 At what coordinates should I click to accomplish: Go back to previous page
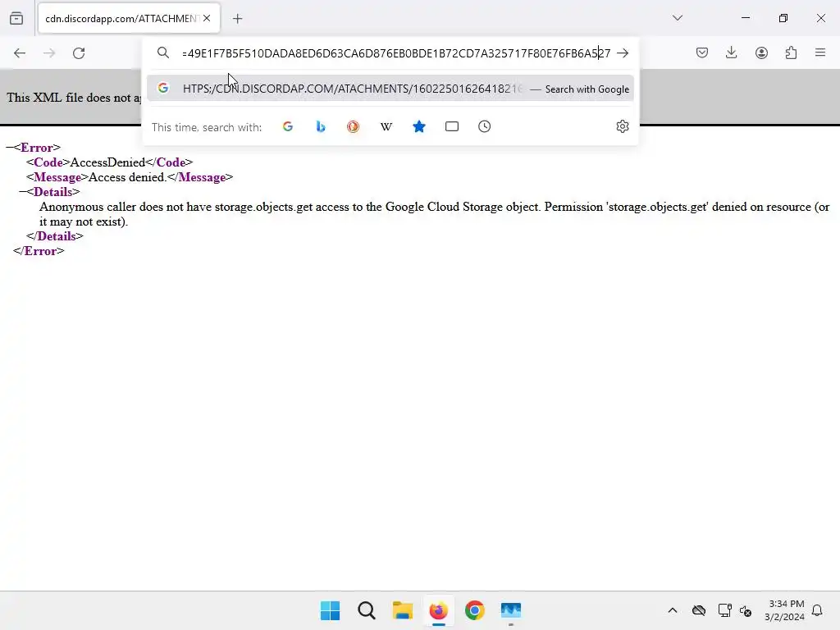(20, 53)
